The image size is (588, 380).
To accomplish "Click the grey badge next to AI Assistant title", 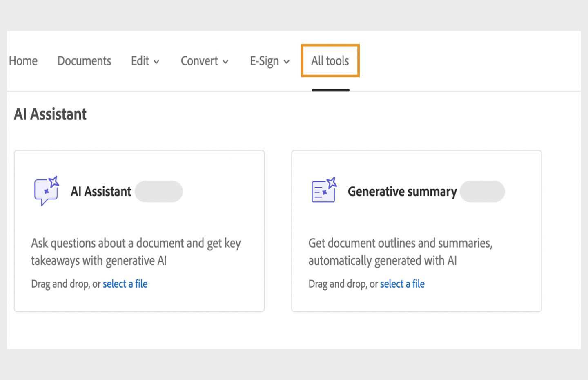I will (x=159, y=191).
